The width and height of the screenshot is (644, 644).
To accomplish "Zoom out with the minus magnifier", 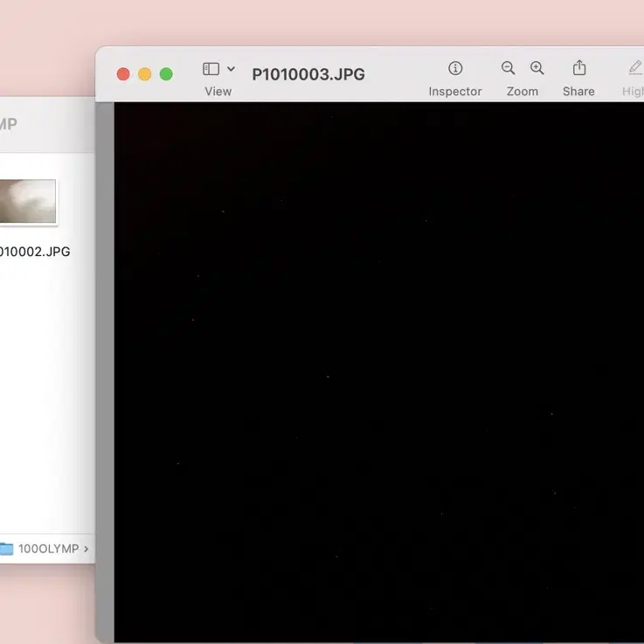I will point(508,68).
